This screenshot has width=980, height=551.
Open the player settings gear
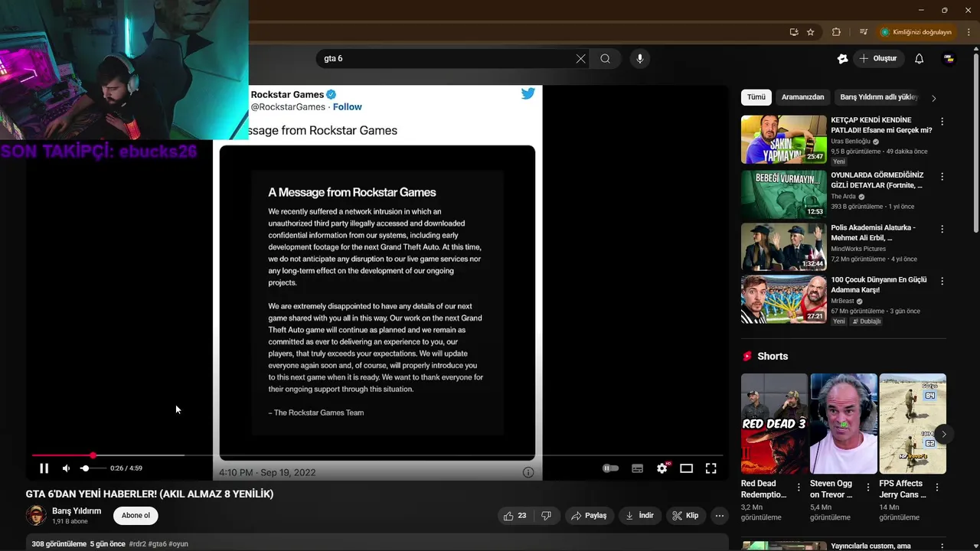pos(662,468)
